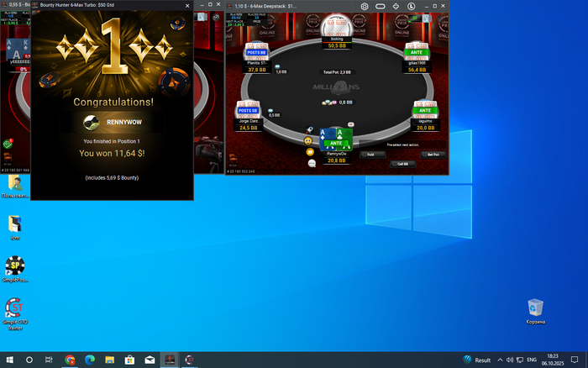This screenshot has width=588, height=368.
Task: Open the settings gear in Deepstack table window
Action: (x=365, y=6)
